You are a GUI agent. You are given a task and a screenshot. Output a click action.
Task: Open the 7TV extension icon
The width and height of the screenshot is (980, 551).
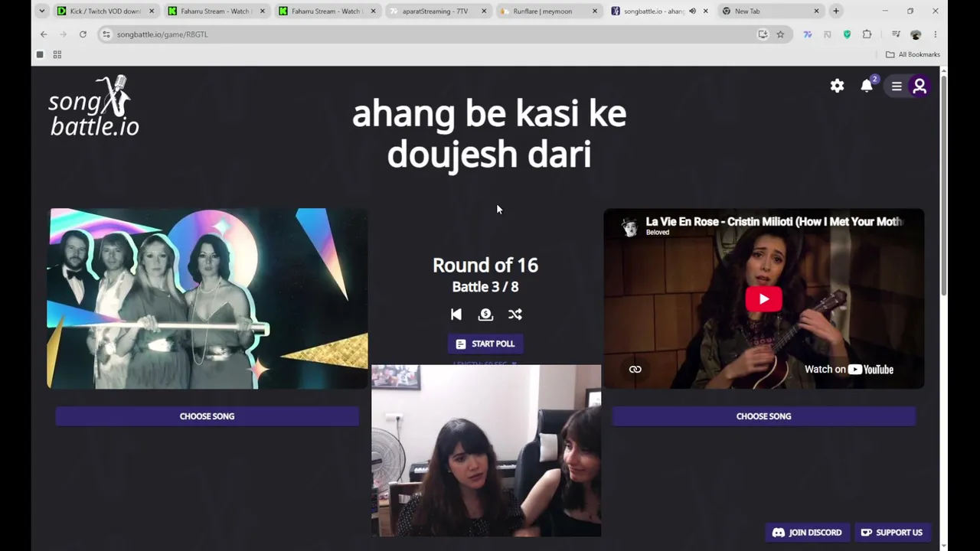[808, 34]
